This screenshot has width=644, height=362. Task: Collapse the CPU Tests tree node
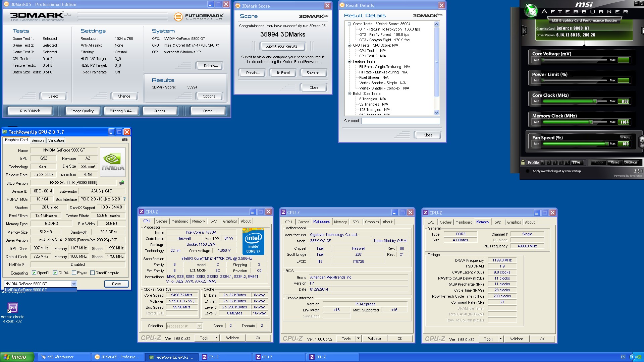(x=349, y=45)
